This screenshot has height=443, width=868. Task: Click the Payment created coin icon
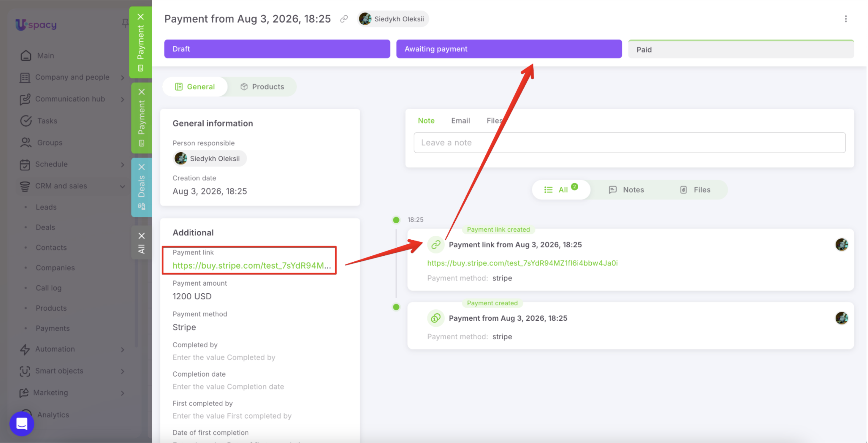pos(436,318)
